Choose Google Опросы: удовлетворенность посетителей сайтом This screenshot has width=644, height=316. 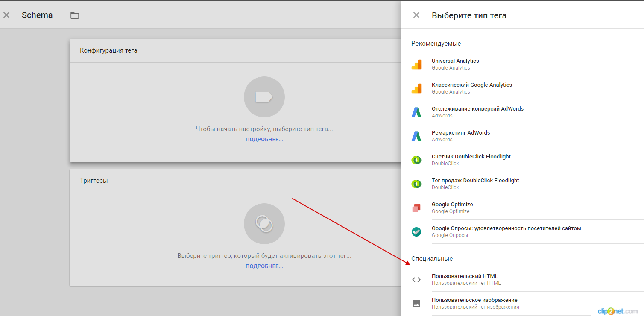(527, 232)
